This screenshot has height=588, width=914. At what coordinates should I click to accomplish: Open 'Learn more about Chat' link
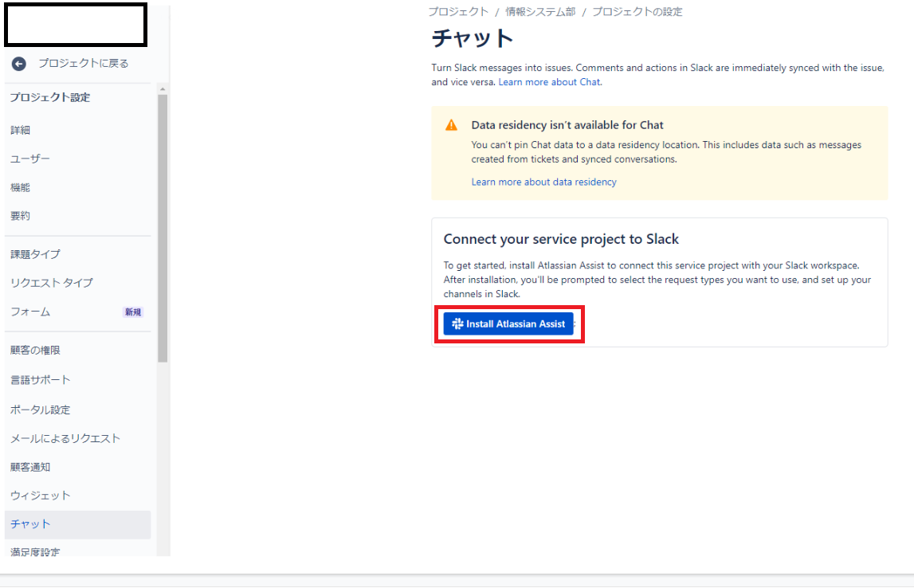click(549, 82)
